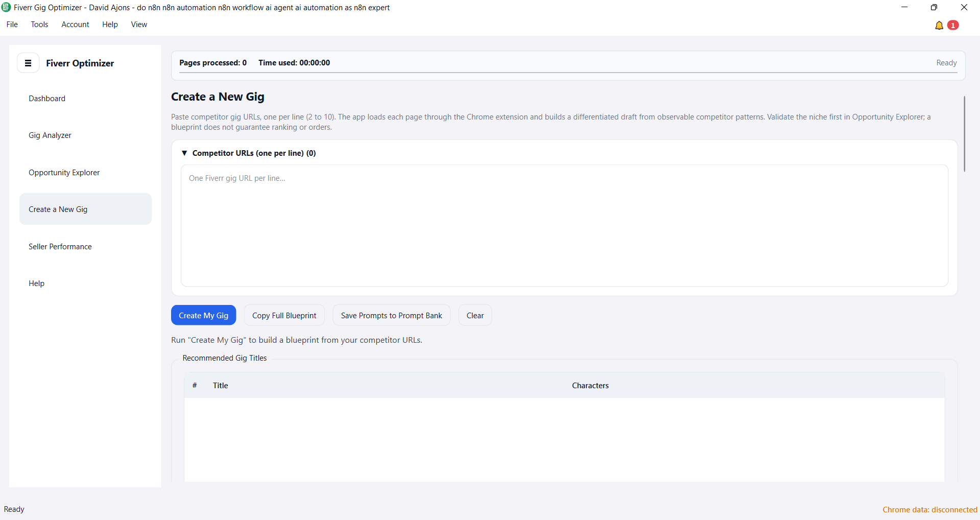The height and width of the screenshot is (520, 980).
Task: Open Seller Performance page
Action: coord(85,247)
